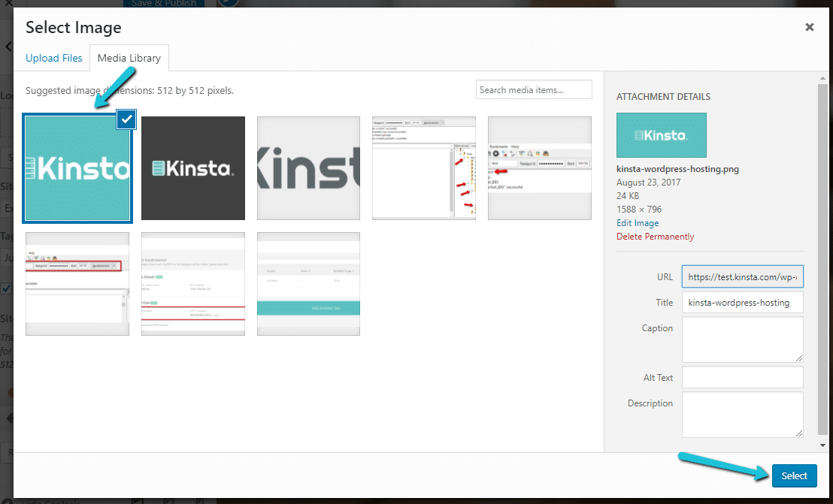The height and width of the screenshot is (504, 833).
Task: Pick the thumbnail with Bookmarks Help menu
Action: pos(540,168)
